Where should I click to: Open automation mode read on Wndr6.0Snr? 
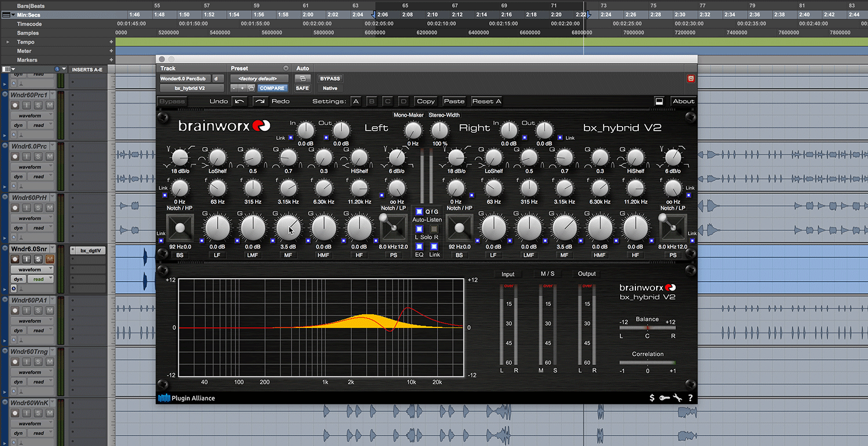click(x=41, y=279)
